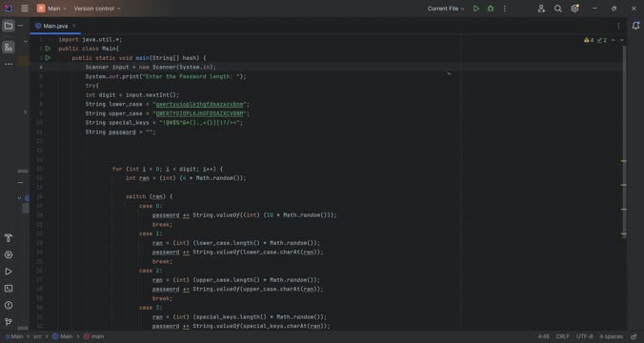Close the Main.java tab

74,26
